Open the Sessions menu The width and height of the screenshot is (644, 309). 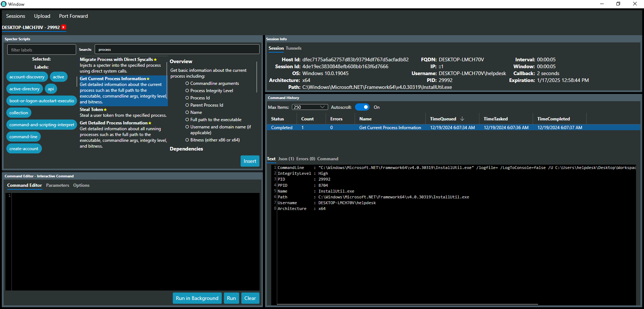[16, 16]
